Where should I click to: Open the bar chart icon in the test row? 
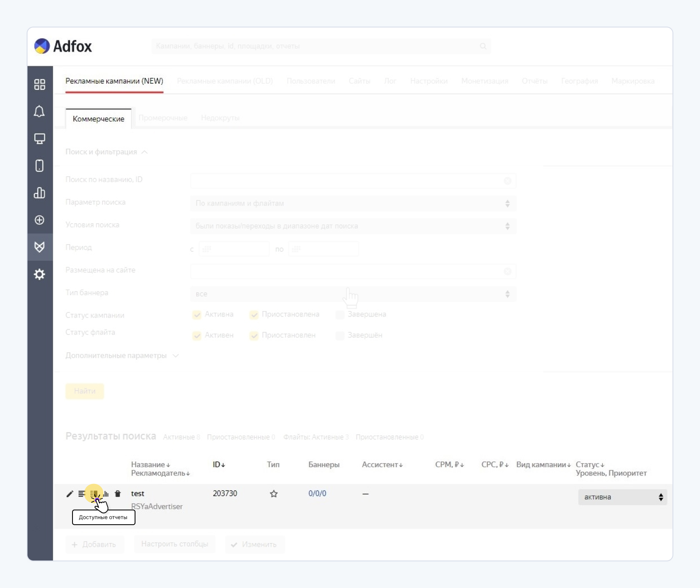106,494
